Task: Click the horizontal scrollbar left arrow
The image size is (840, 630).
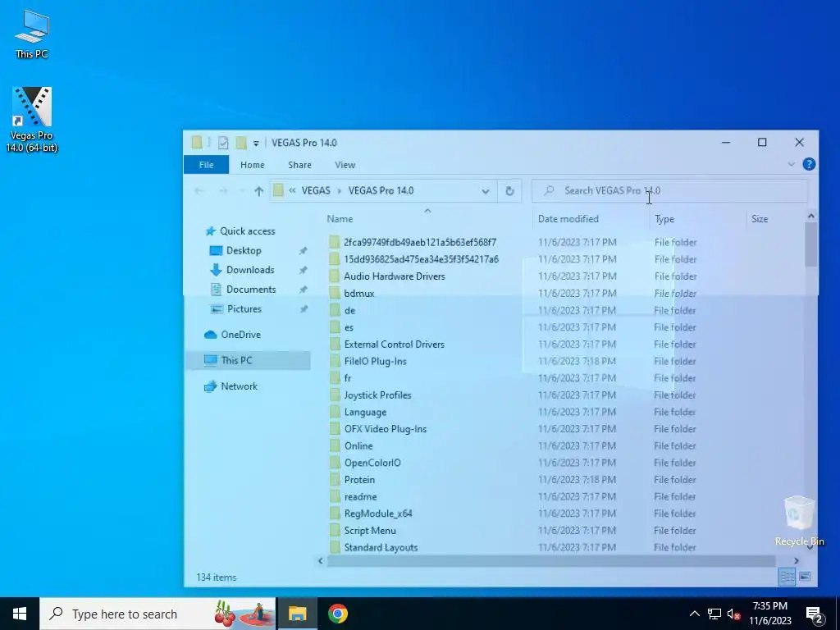Action: pos(321,561)
